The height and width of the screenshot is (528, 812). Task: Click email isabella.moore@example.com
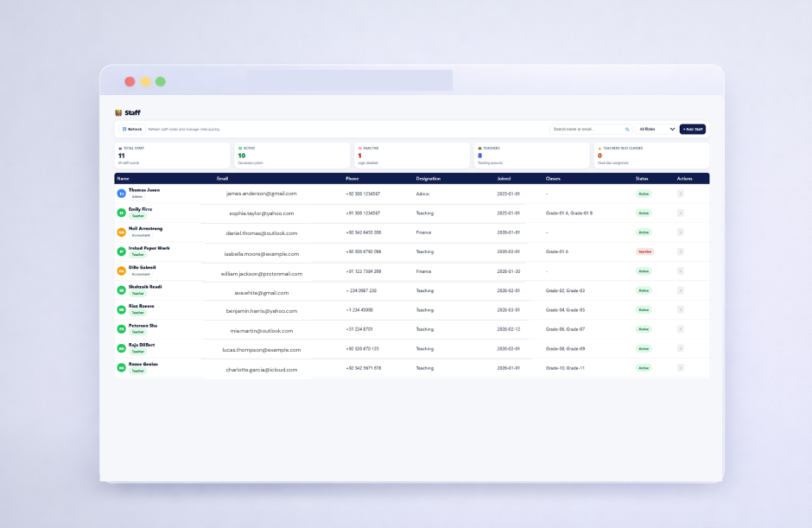coord(262,254)
